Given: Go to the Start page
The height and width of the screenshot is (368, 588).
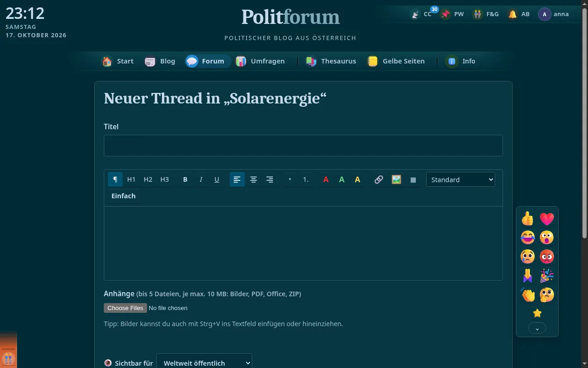Looking at the screenshot, I should point(118,61).
